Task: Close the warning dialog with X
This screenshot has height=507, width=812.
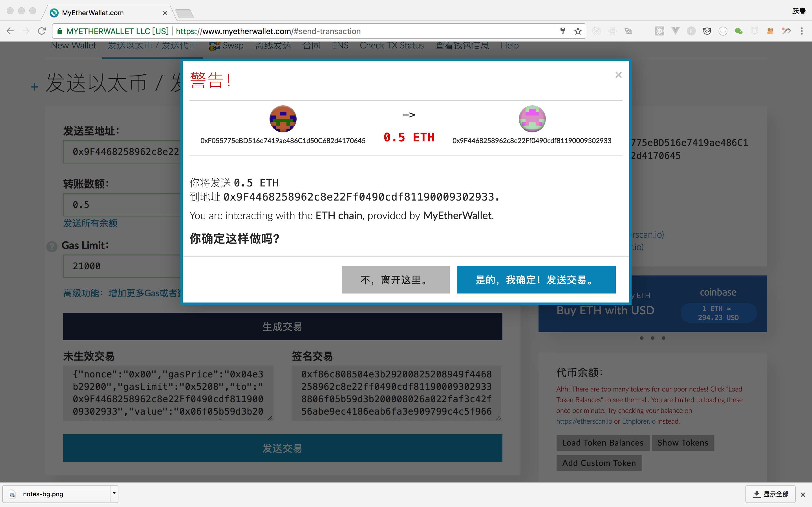Action: (x=618, y=75)
